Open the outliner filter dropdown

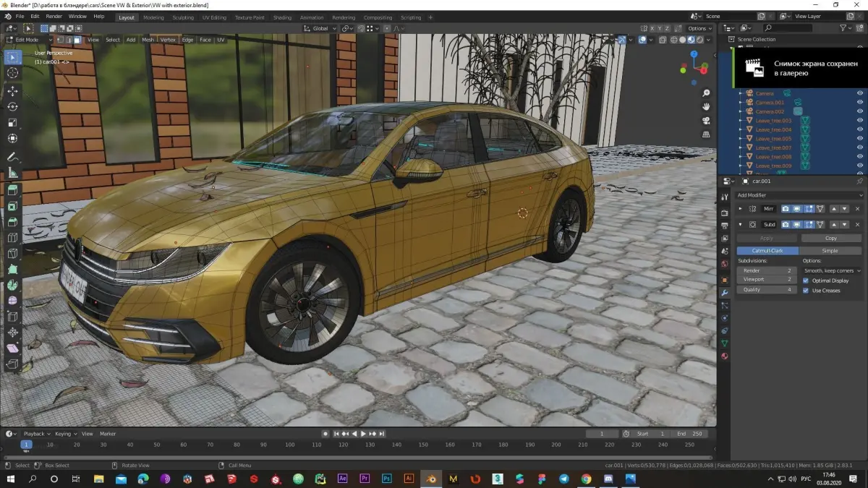click(x=846, y=28)
